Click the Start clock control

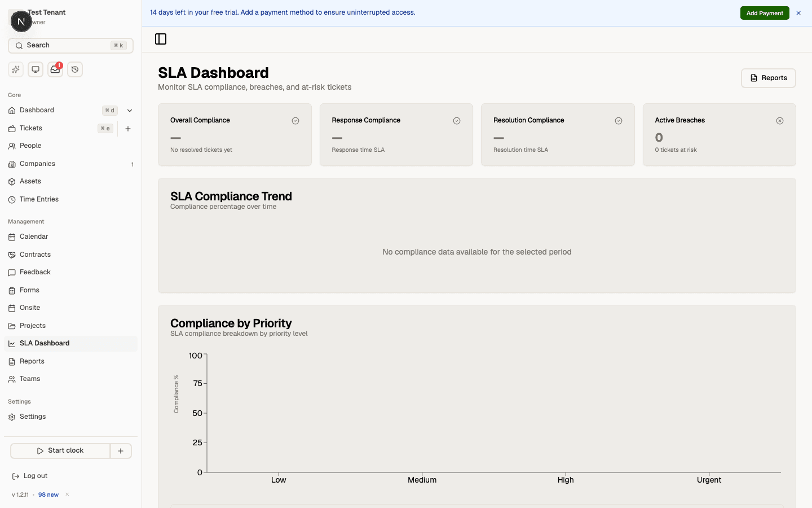coord(60,450)
